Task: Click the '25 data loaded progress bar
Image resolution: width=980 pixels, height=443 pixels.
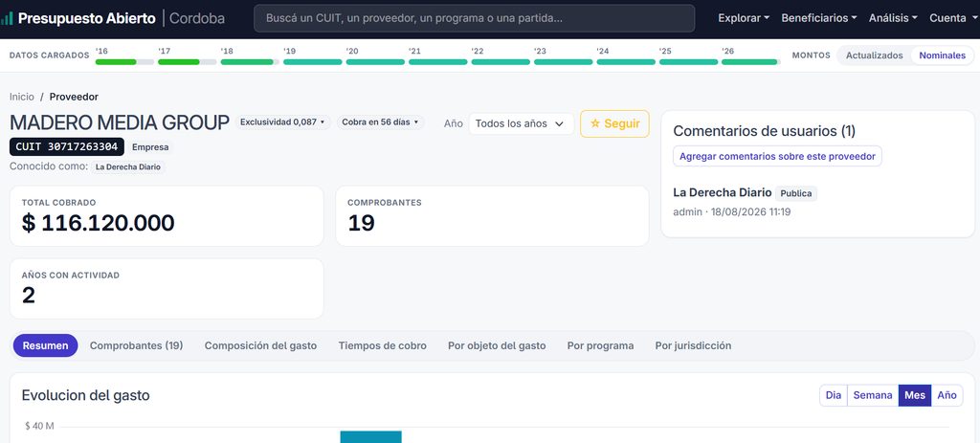Action: (x=688, y=62)
